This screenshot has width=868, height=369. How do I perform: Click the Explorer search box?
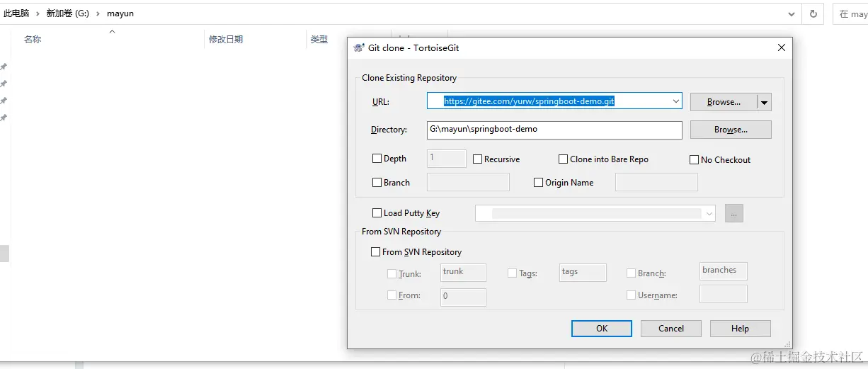pos(850,13)
